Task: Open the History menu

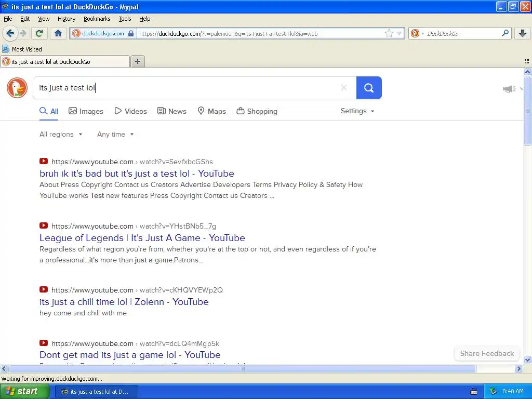Action: [66, 19]
